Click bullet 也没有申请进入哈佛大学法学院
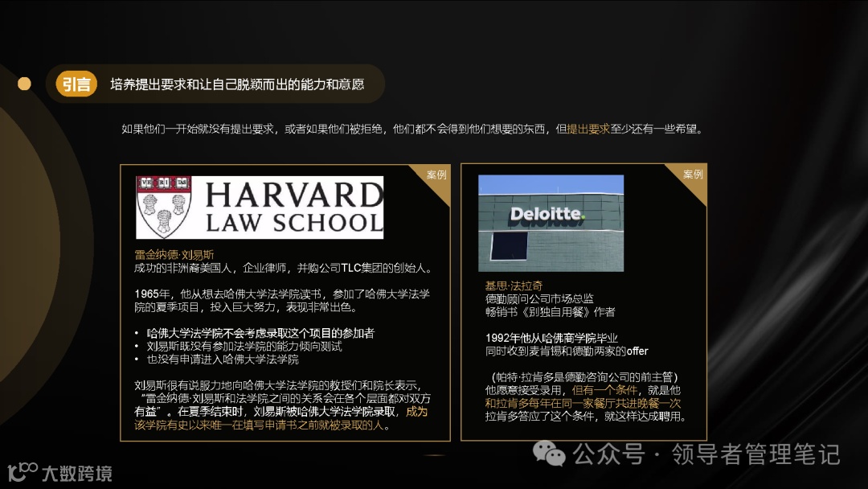 pyautogui.click(x=223, y=360)
